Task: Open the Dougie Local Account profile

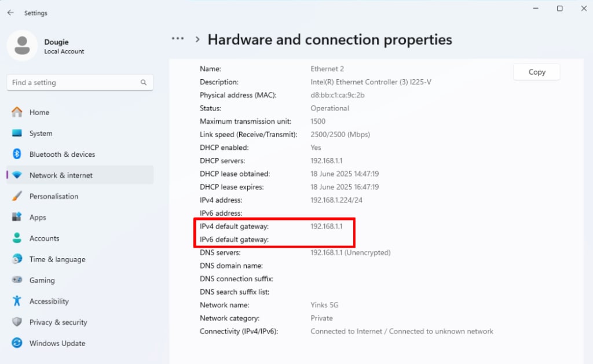Action: pos(64,46)
